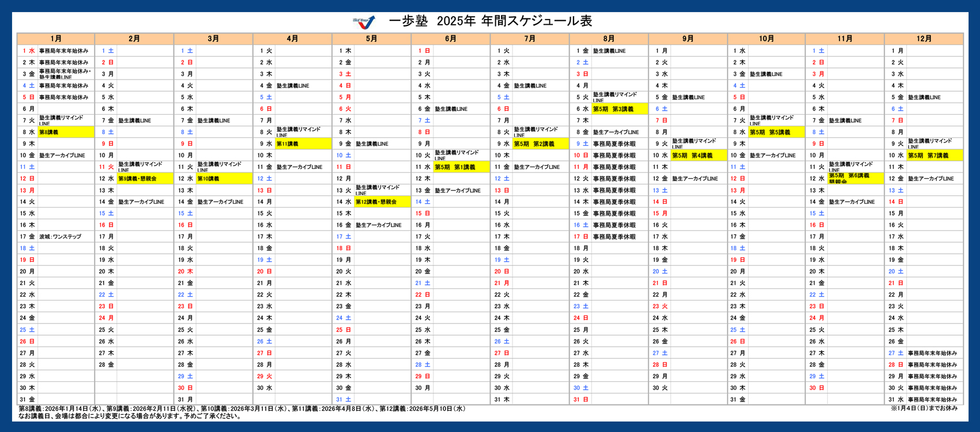Click the 第5期 第7講義 entry in December
980x432 pixels.
[934, 156]
